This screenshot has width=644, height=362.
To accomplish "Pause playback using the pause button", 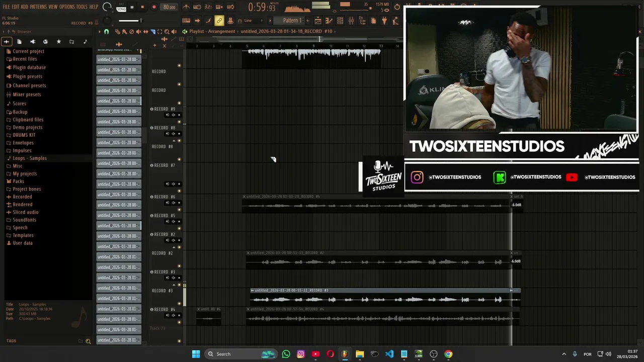I will (x=132, y=7).
